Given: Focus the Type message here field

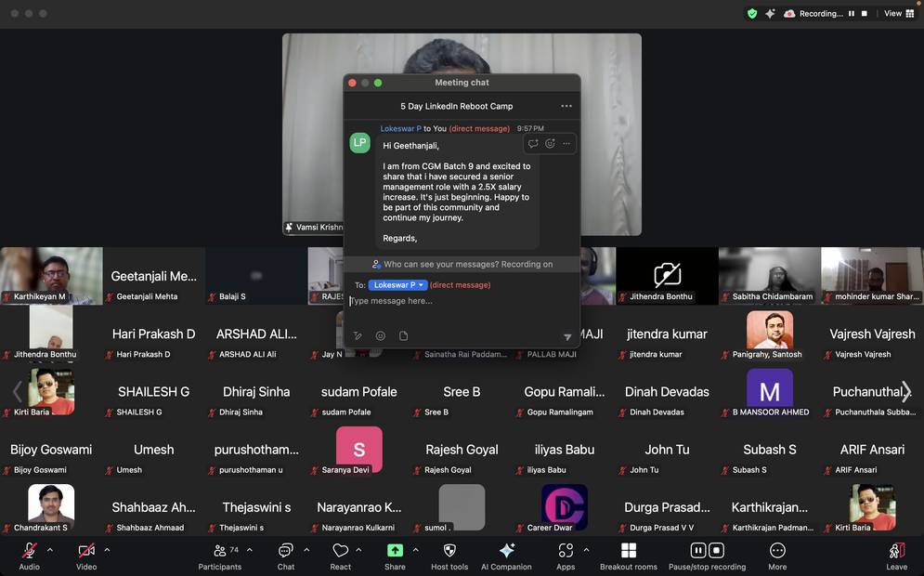Looking at the screenshot, I should (x=462, y=301).
